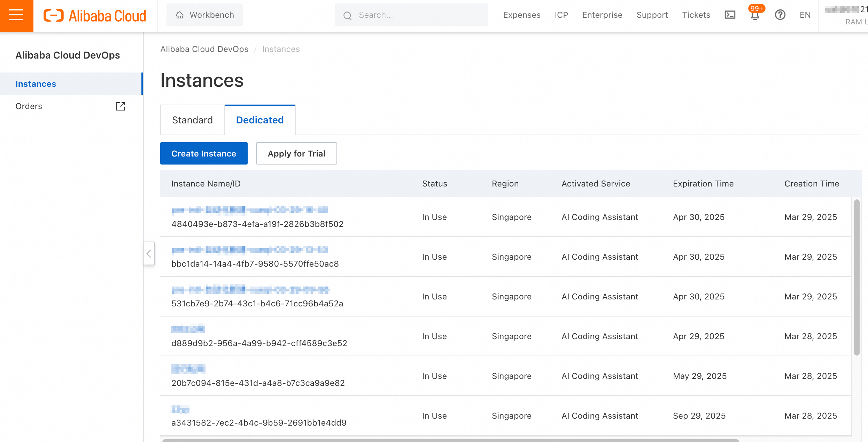Open instance name link above bbc1da14-14a4 ID

249,250
